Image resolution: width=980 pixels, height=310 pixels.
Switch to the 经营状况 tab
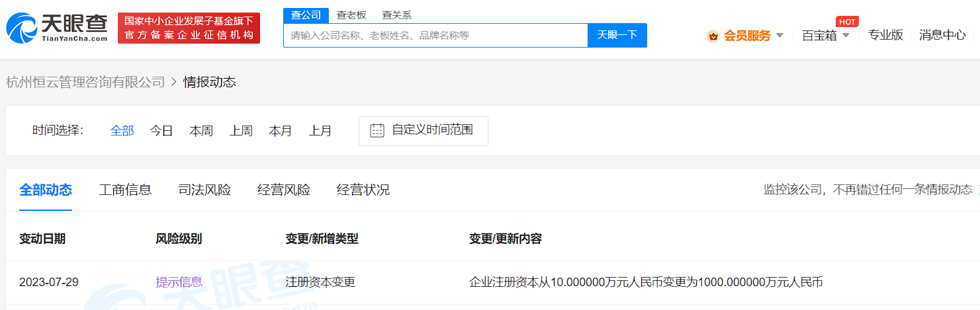click(x=363, y=190)
